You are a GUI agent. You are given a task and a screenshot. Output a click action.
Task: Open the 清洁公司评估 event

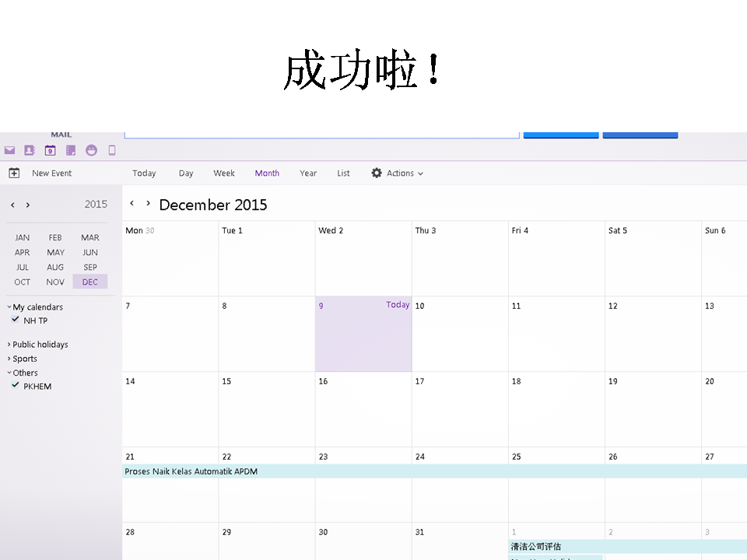628,547
